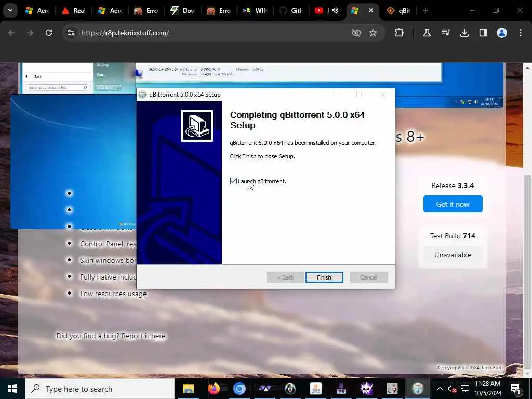Screen dimensions: 532x399
Task: Open the P3 app taskbar icon
Action: tap(341, 389)
